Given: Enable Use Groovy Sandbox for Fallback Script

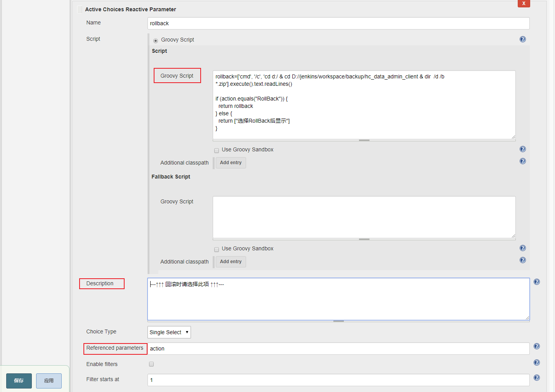Looking at the screenshot, I should pyautogui.click(x=217, y=250).
